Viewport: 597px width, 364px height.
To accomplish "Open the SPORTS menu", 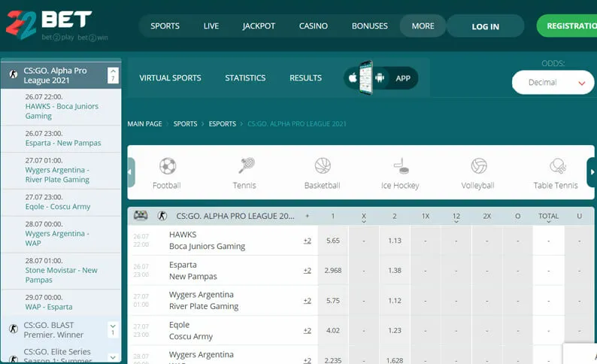I will tap(165, 26).
